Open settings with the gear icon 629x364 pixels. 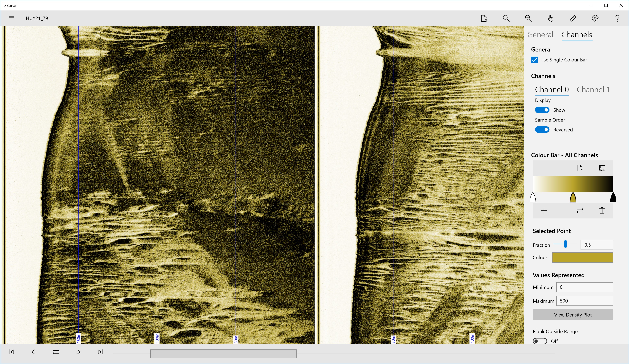595,18
